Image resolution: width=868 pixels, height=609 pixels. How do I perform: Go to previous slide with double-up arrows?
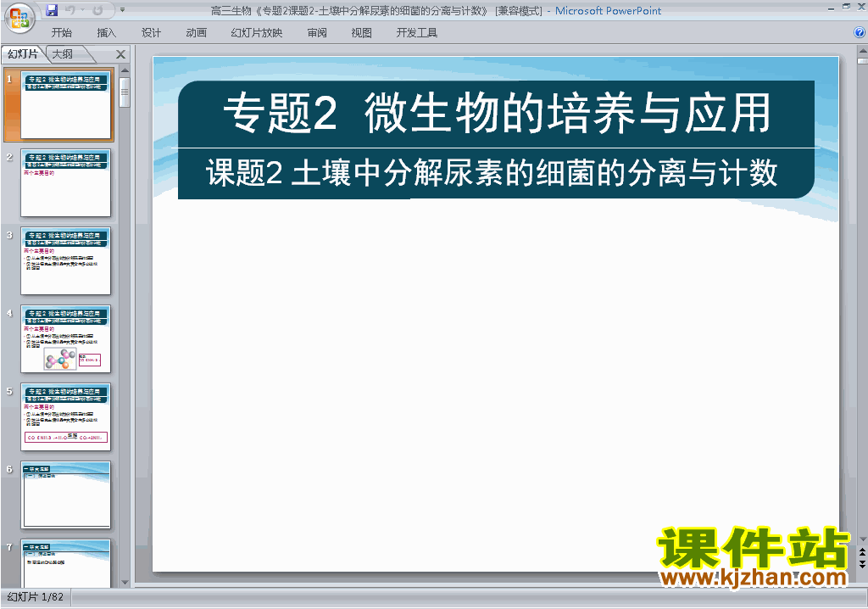point(862,552)
